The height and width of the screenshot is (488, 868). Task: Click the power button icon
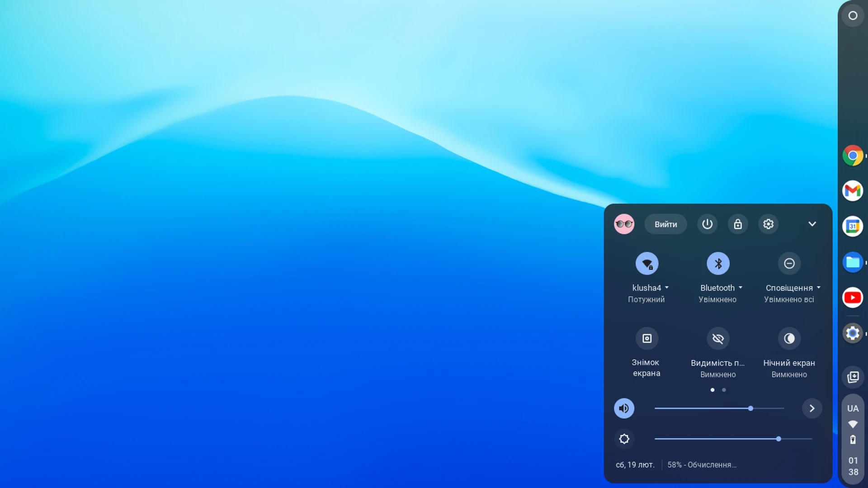[708, 224]
